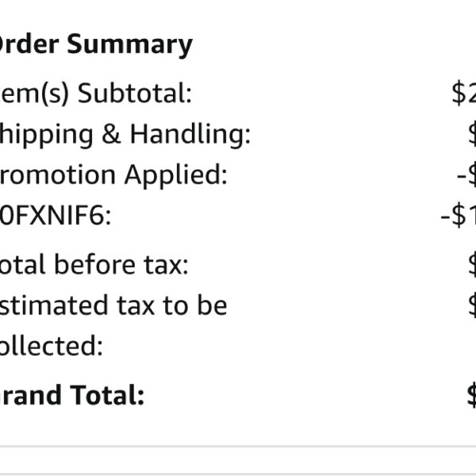Screen dimensions: 476x476
Task: Click the word 'Summary' in heading
Action: coord(129,45)
